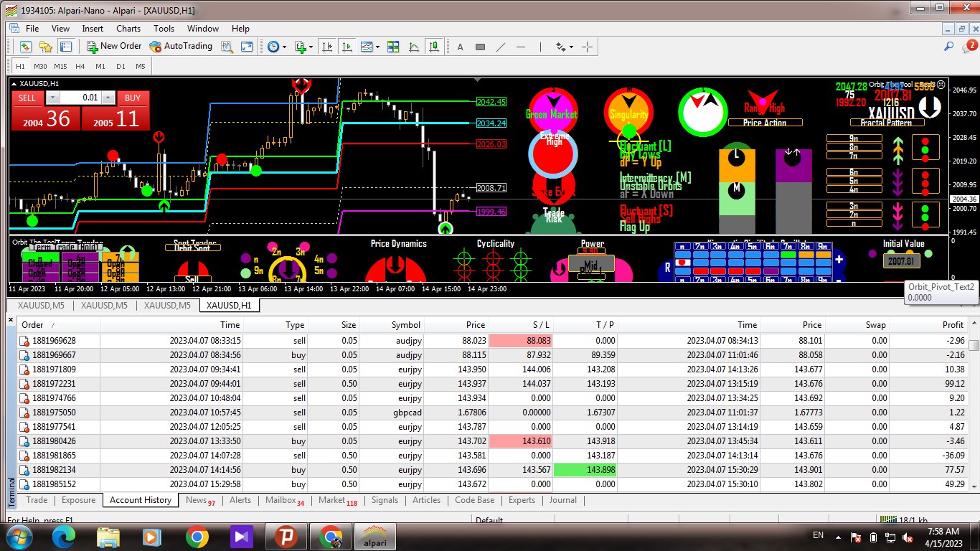
Task: Click the Account History vertical scrollbar
Action: click(974, 405)
